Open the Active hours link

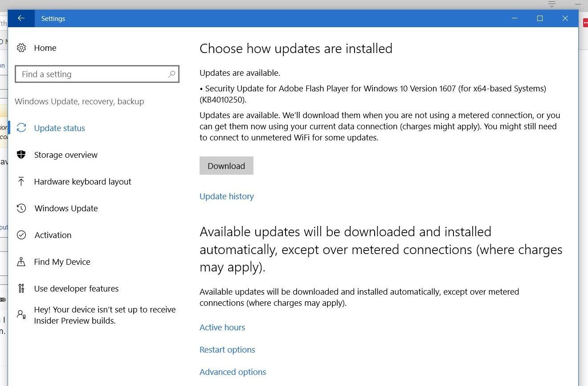coord(222,327)
